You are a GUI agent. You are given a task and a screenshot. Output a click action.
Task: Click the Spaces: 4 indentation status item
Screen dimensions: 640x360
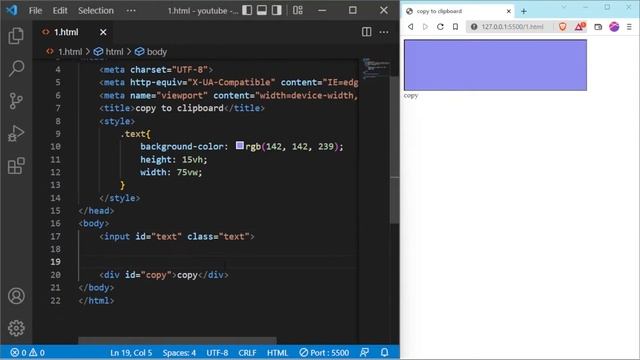pos(179,352)
